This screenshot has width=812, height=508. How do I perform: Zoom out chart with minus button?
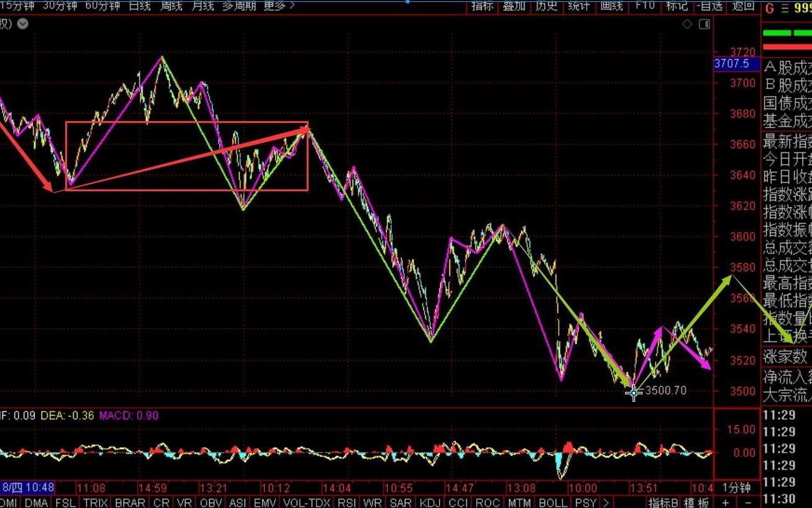[x=749, y=502]
